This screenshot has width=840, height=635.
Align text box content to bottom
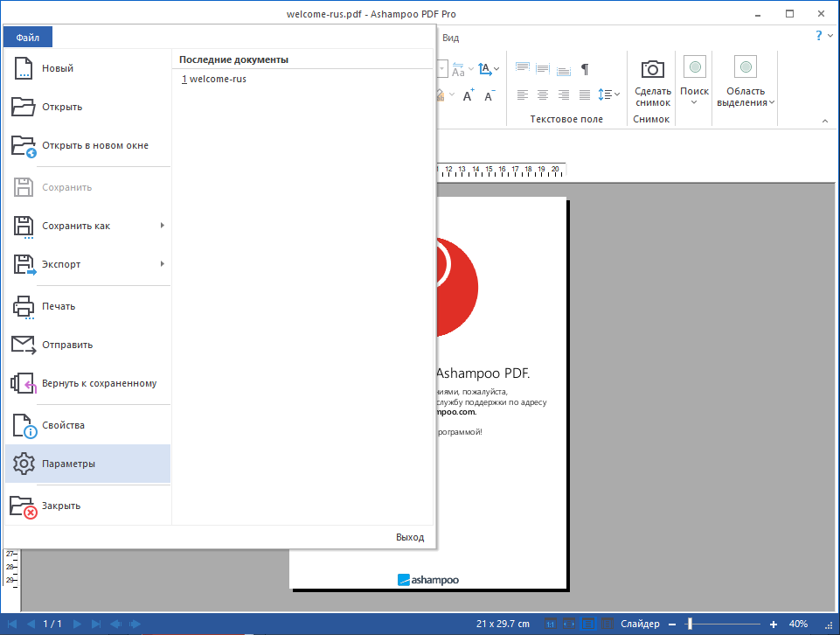[564, 69]
